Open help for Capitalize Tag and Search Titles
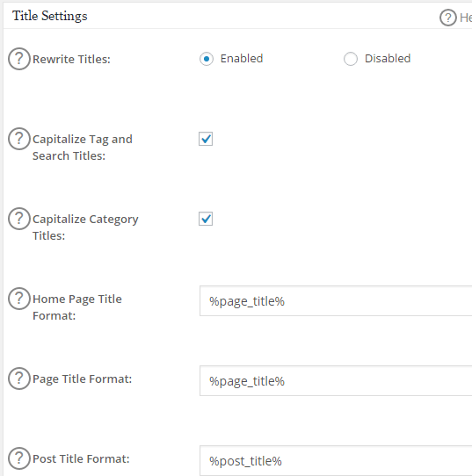 pyautogui.click(x=19, y=139)
